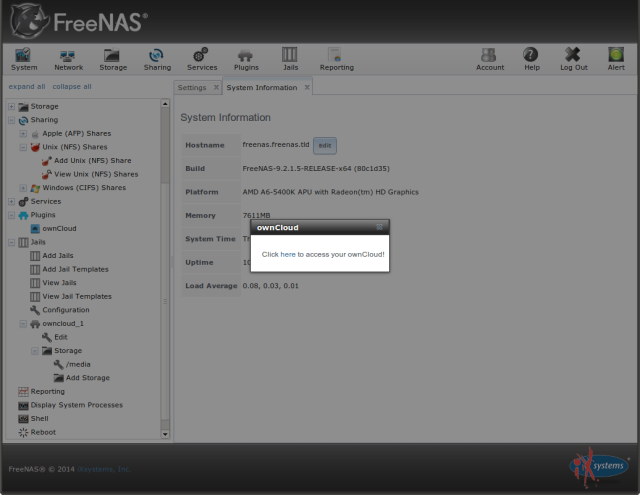Click the collapse all link
Screen dimensions: 640x495
click(x=72, y=87)
